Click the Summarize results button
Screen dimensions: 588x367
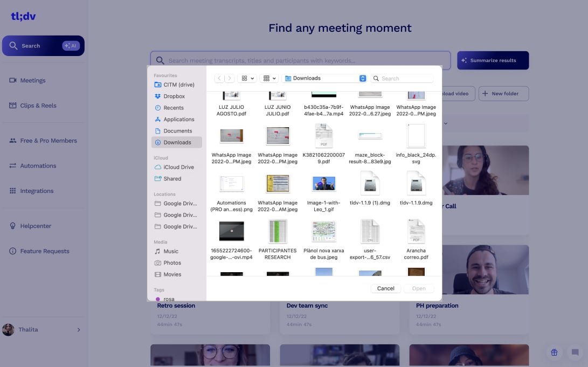pyautogui.click(x=493, y=60)
